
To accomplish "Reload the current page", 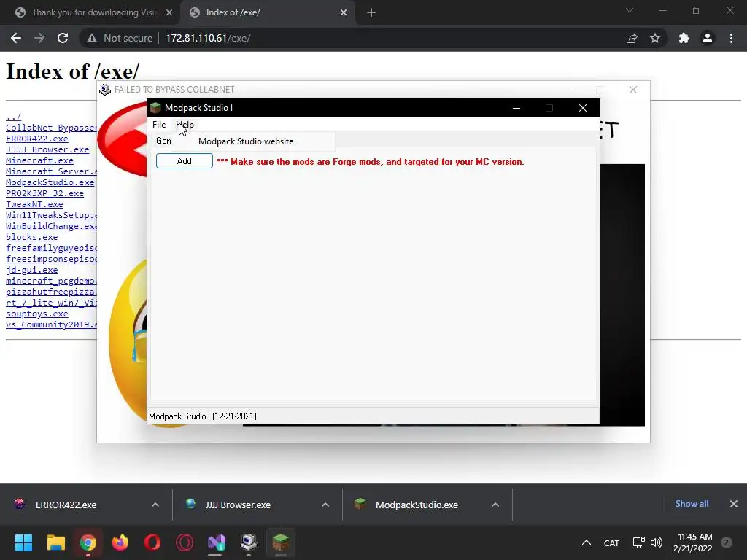I will click(63, 38).
